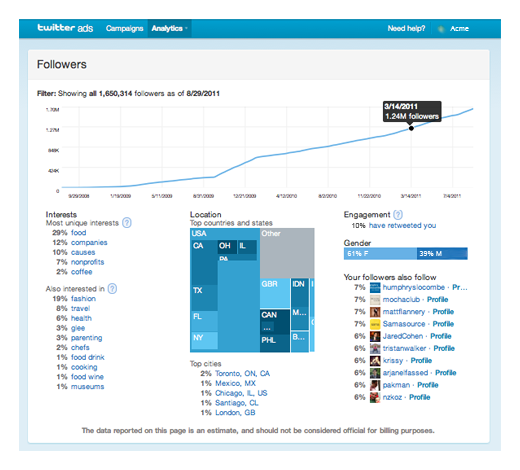
Task: Click the have retweeted you link
Action: tap(402, 225)
